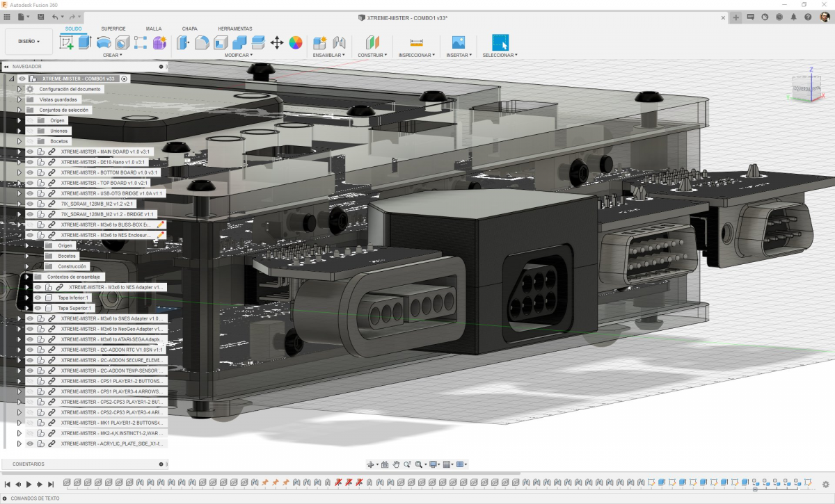The width and height of the screenshot is (835, 504).
Task: Select the Measure ruler tool
Action: pos(417,42)
